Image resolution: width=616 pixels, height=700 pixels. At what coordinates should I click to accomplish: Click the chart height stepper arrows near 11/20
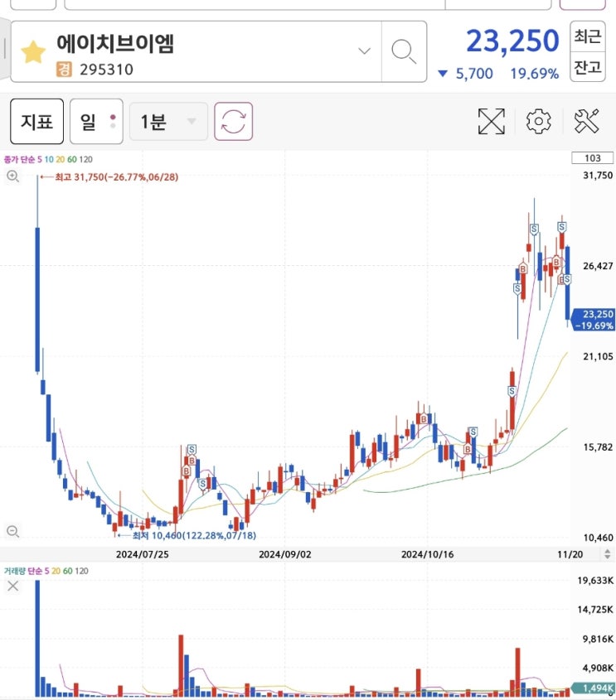[607, 554]
